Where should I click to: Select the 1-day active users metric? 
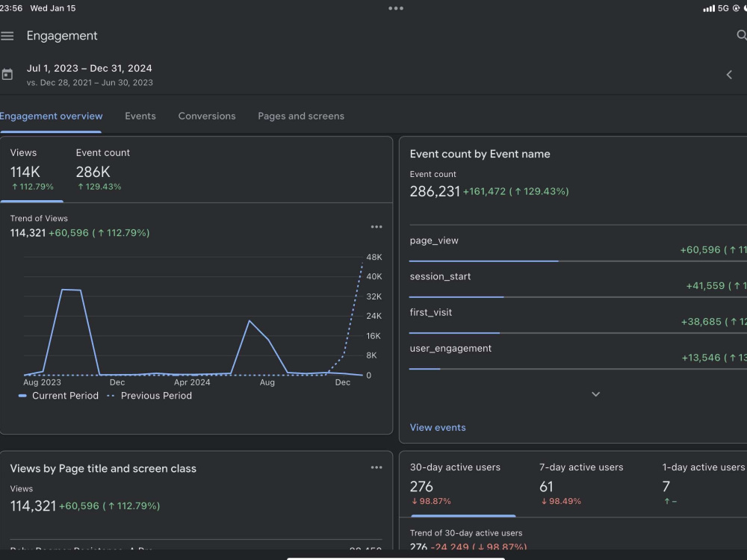pyautogui.click(x=703, y=485)
